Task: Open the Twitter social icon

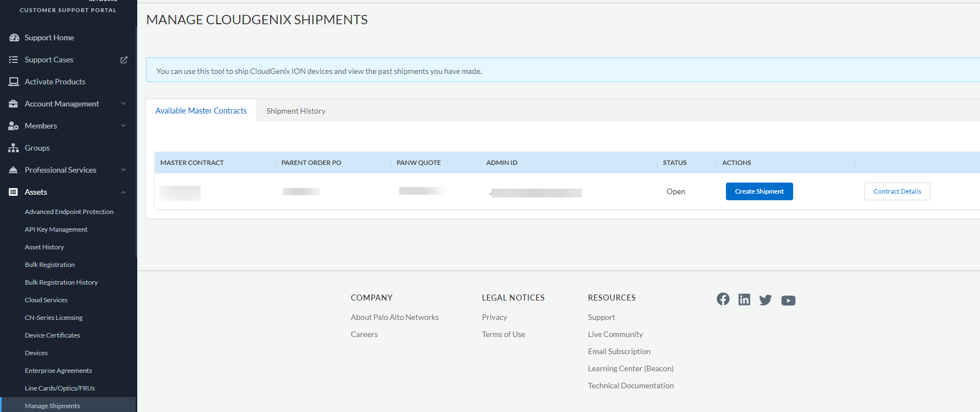Action: click(x=766, y=300)
